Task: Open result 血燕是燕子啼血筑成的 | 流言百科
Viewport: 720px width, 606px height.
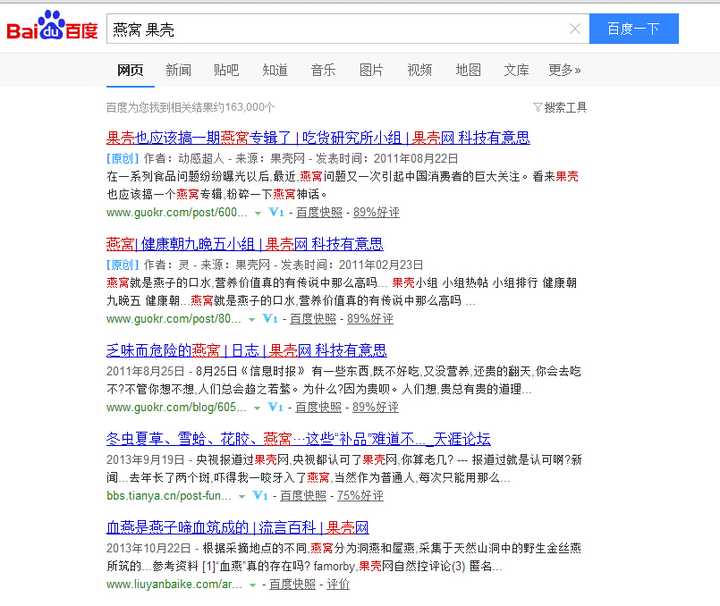Action: pos(237,527)
